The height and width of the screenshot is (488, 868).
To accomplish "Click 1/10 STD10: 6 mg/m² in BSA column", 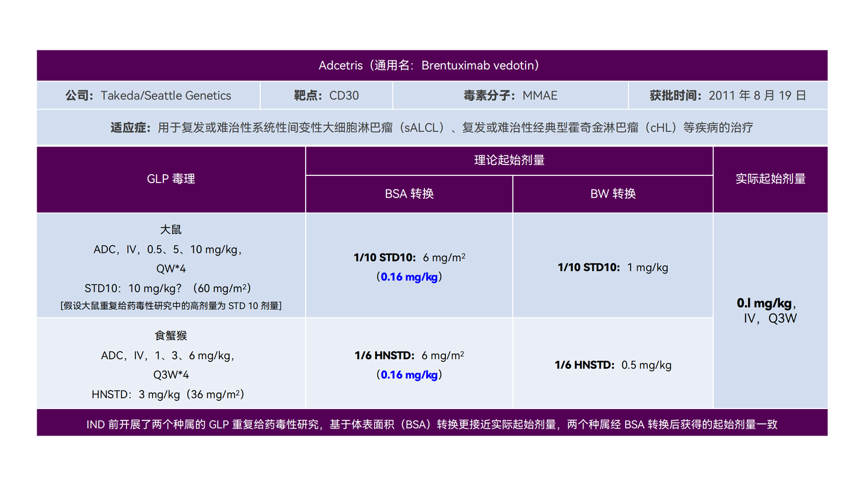I will tap(409, 258).
